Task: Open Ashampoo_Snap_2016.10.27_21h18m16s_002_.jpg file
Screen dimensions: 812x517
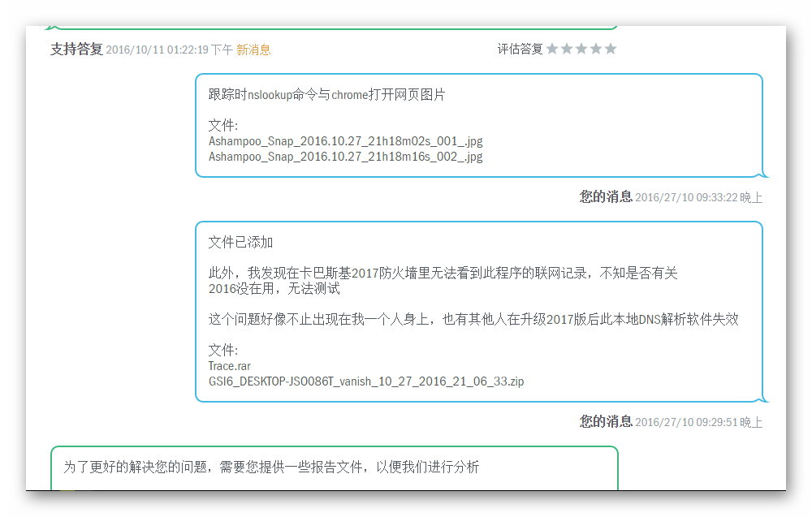Action: (345, 157)
